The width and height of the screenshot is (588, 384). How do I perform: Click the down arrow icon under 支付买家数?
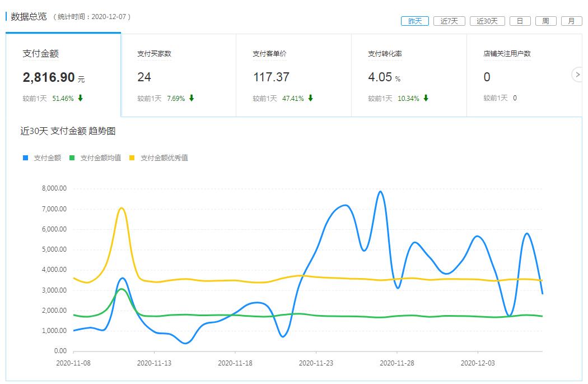click(x=192, y=98)
